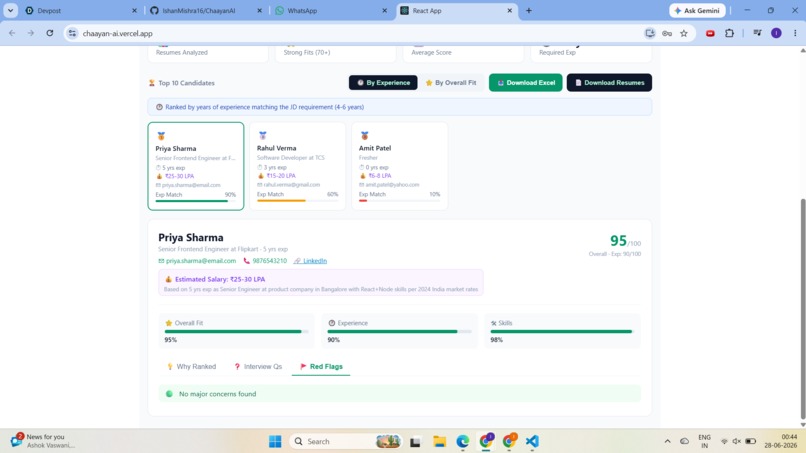Click the Experience 90% bar
Viewport: 806px width, 453px height.
(399, 332)
